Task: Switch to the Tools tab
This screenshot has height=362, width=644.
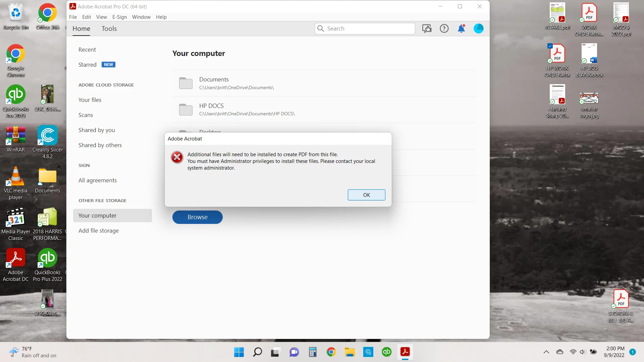Action: pos(109,28)
